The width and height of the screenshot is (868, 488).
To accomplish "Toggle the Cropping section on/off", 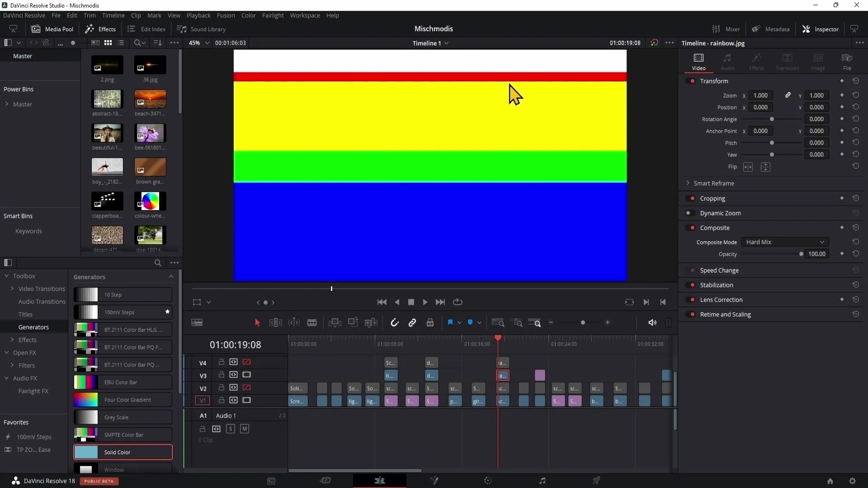I will (691, 198).
